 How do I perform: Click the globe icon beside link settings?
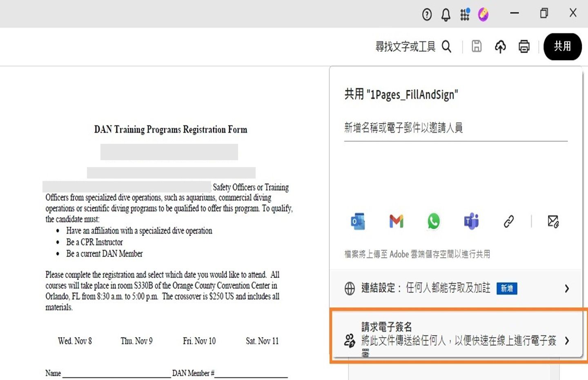point(350,288)
